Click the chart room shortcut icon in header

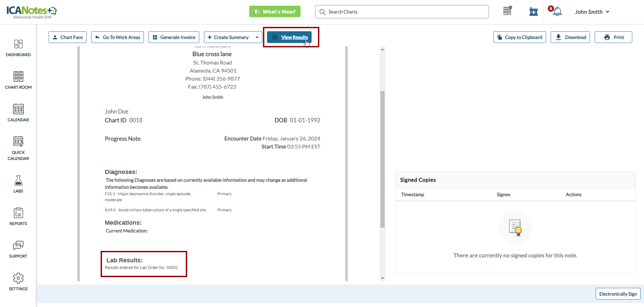coord(507,11)
